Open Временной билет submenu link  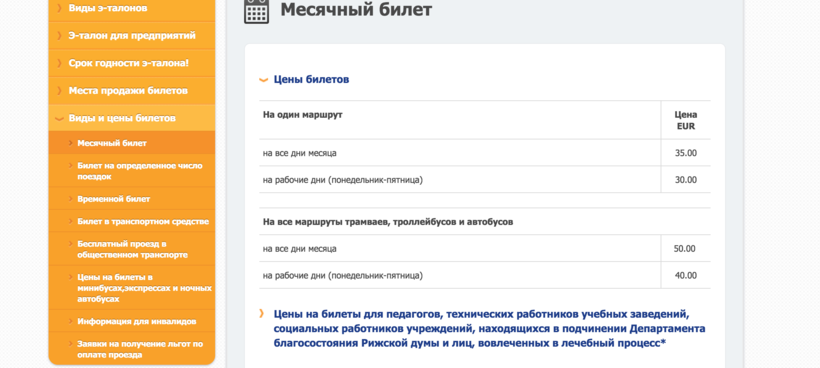[x=132, y=199]
